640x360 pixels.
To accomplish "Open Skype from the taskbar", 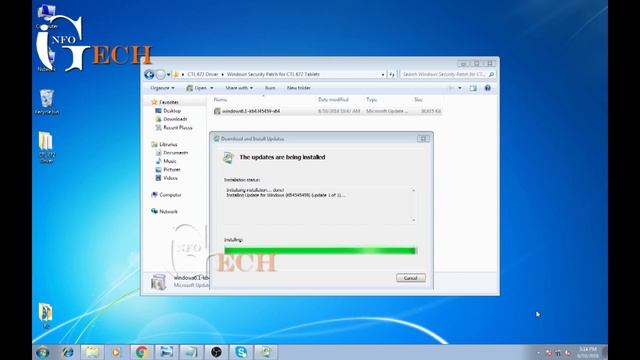I will 241,352.
